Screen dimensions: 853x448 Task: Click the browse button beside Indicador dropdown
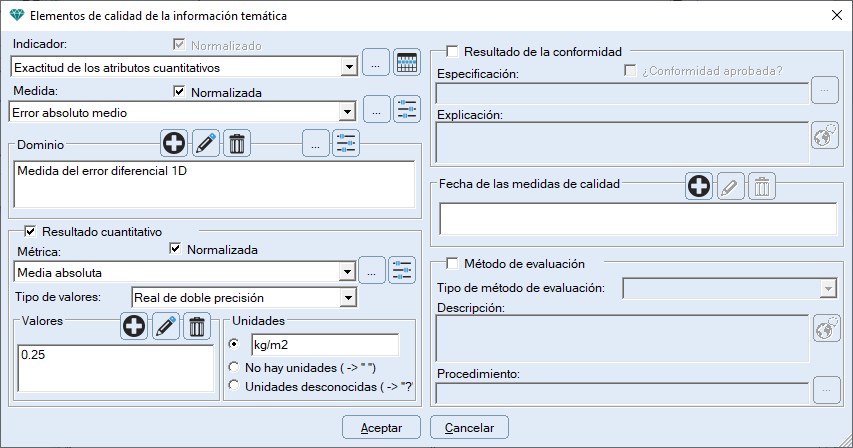(x=375, y=62)
